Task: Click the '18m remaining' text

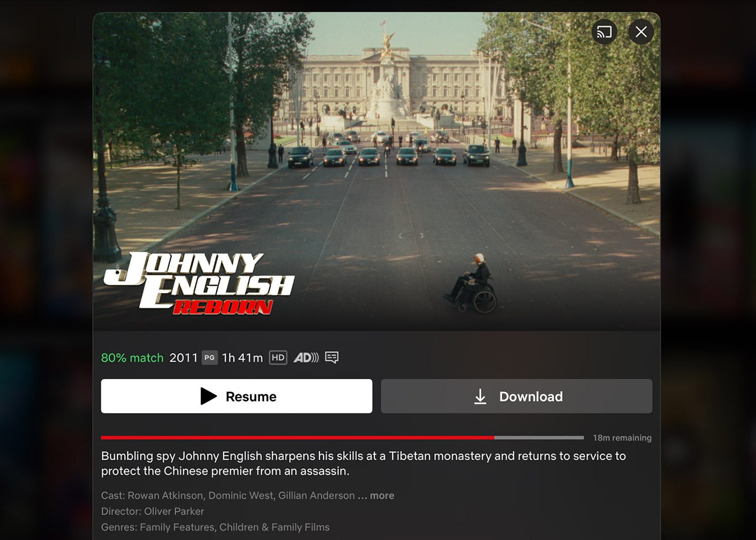Action: [x=622, y=438]
